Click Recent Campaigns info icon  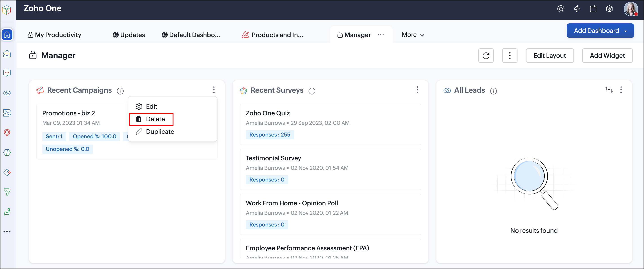coord(120,91)
